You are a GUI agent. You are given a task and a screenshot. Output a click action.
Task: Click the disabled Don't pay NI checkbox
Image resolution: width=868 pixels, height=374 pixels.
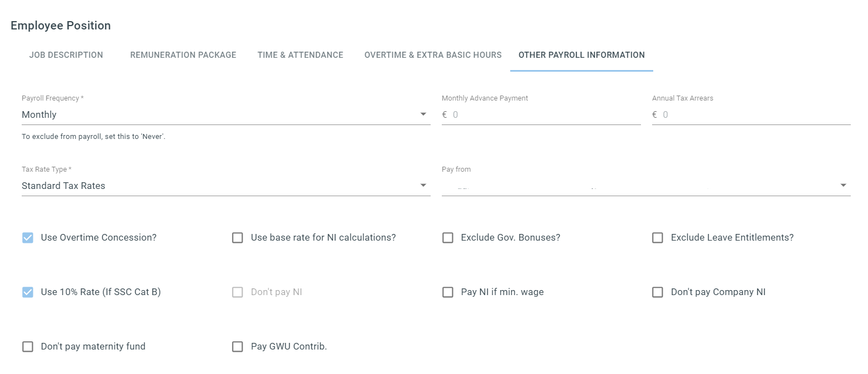(x=238, y=292)
